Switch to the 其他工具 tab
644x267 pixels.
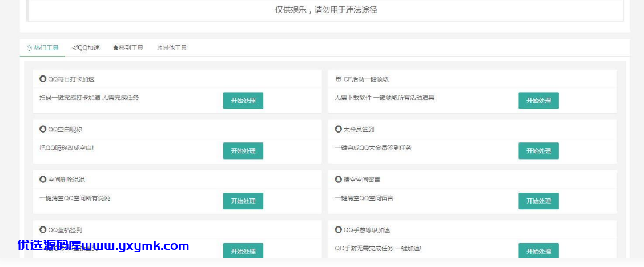(172, 47)
